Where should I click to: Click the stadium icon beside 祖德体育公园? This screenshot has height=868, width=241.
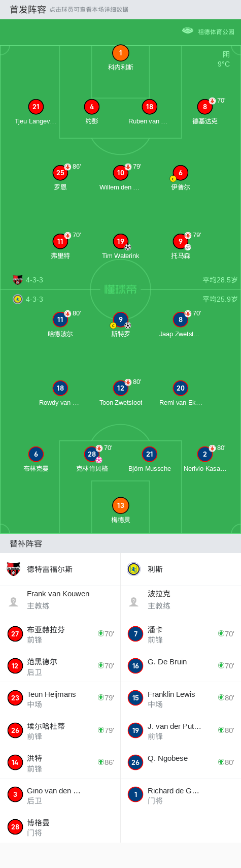(x=188, y=31)
